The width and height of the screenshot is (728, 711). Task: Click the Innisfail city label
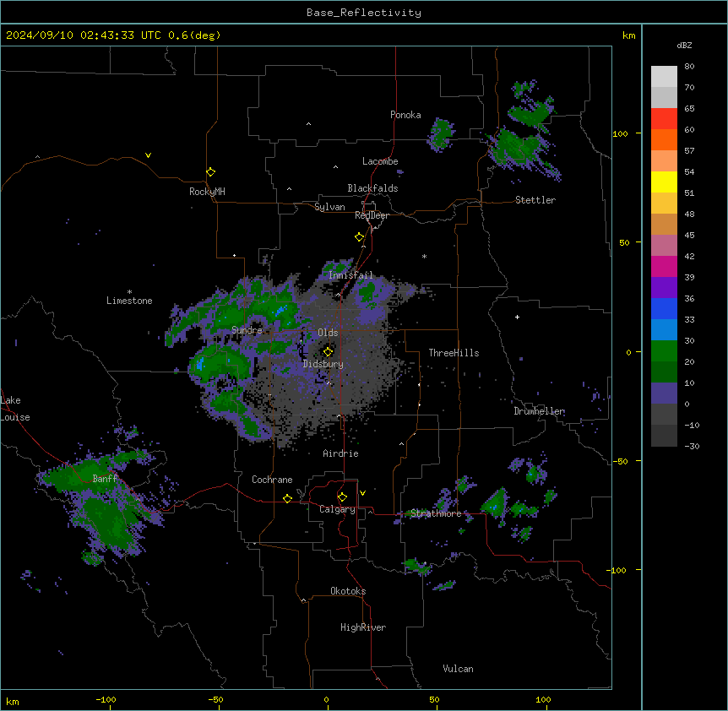point(350,275)
